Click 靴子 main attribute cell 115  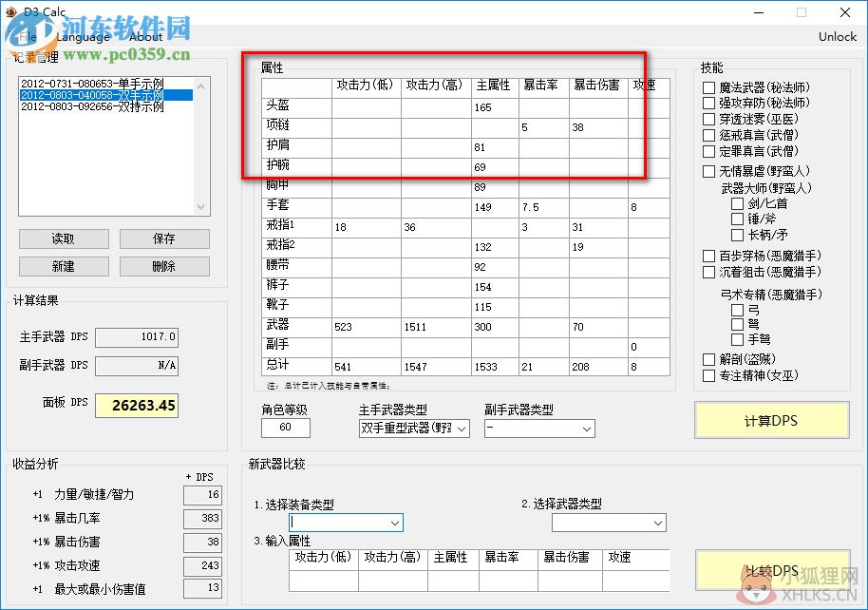tap(495, 307)
